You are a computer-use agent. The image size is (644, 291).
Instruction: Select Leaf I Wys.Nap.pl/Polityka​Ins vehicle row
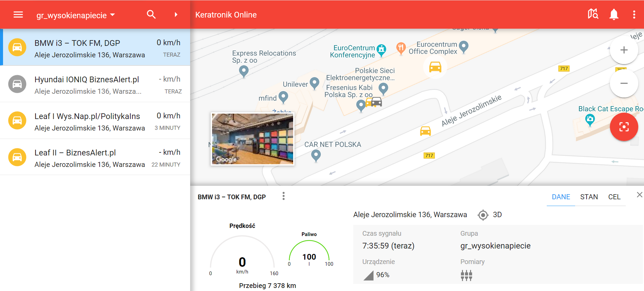pos(95,120)
